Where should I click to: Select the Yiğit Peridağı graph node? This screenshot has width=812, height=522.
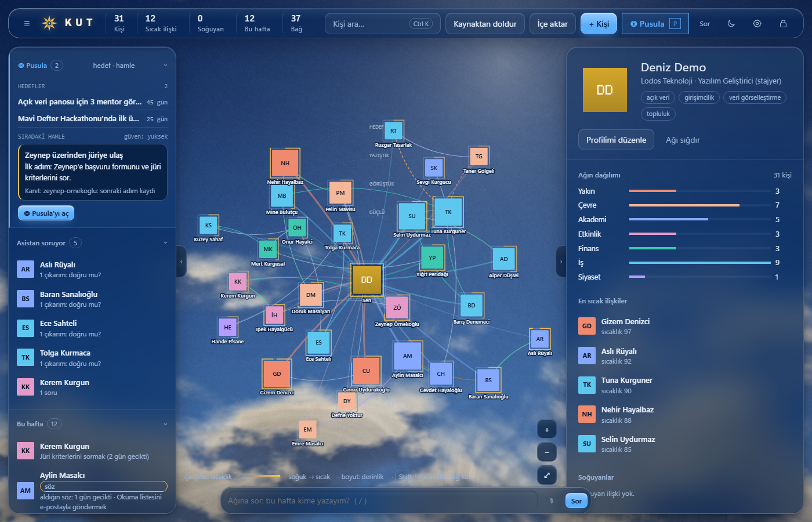432,258
